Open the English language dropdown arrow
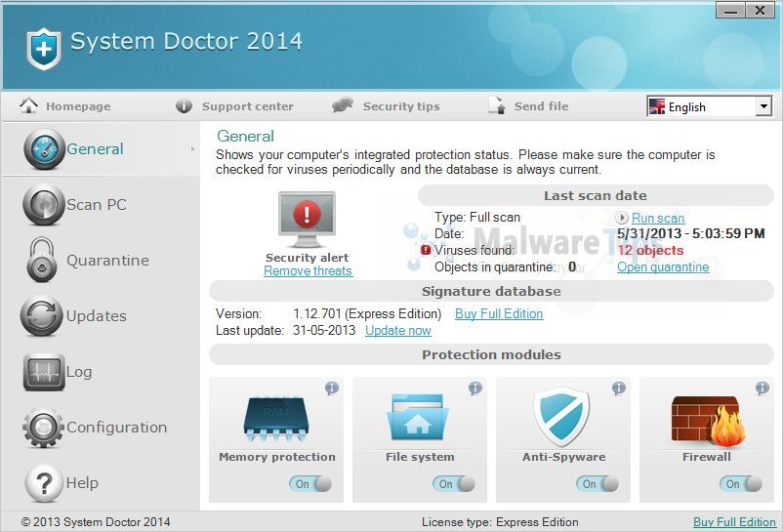The width and height of the screenshot is (783, 532). tap(763, 106)
